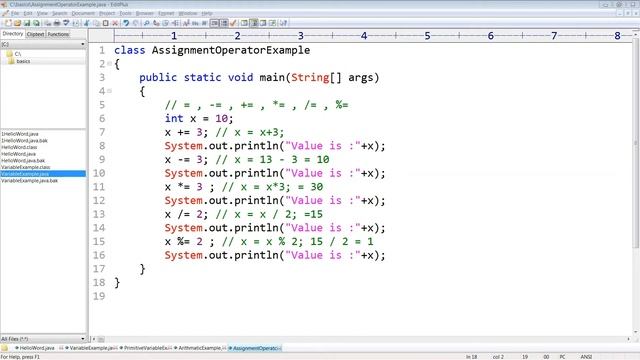Open the Edit menu
This screenshot has width=640, height=360.
[28, 13]
